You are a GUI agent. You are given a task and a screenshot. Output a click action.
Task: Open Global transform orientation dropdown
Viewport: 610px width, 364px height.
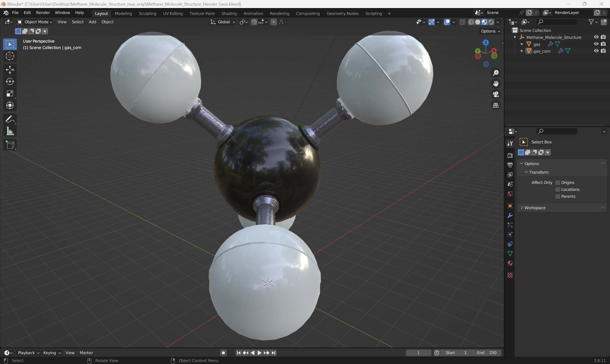pos(223,22)
